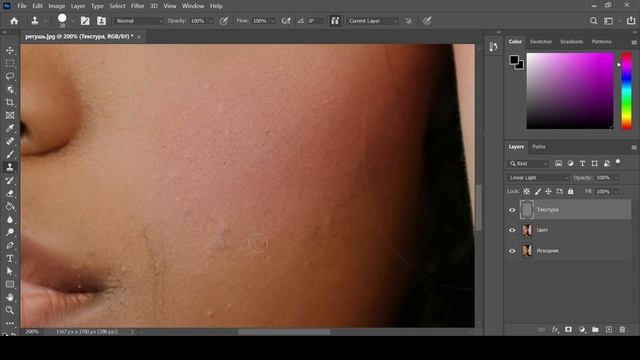Select the Crop tool
Viewport: 640px width, 360px height.
point(10,102)
